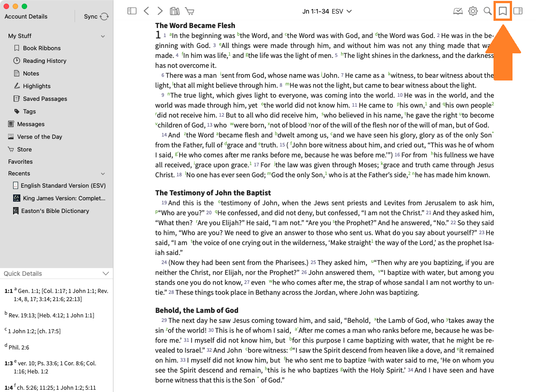Image resolution: width=536 pixels, height=392 pixels.
Task: Click the Saved Passages icon
Action: click(16, 99)
